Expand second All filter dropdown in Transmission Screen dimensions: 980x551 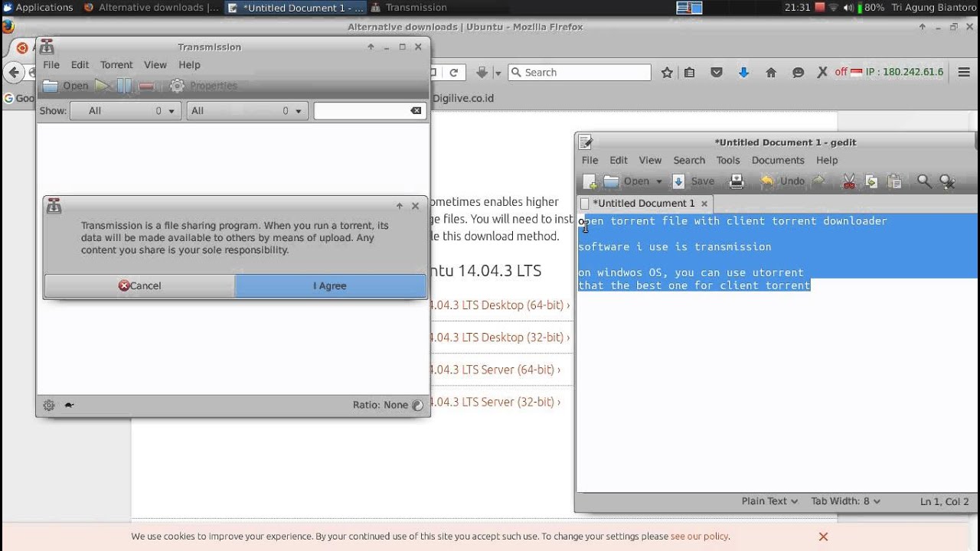pos(247,111)
